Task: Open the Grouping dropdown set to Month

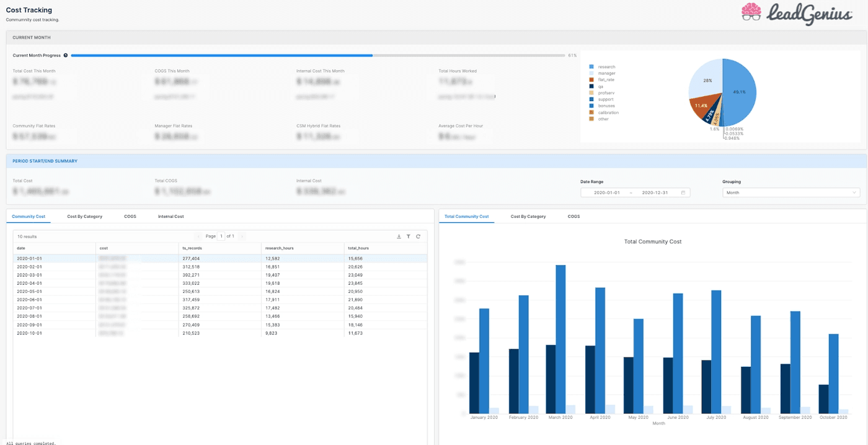Action: click(x=790, y=192)
